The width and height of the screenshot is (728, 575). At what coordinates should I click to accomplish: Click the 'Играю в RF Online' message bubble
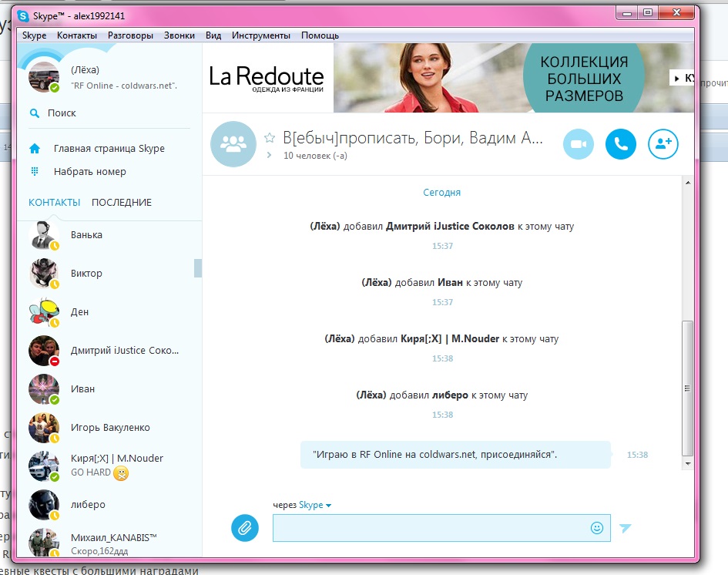click(455, 455)
